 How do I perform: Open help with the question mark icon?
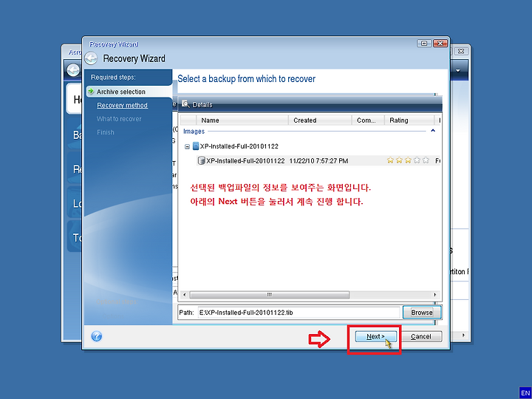tap(97, 336)
